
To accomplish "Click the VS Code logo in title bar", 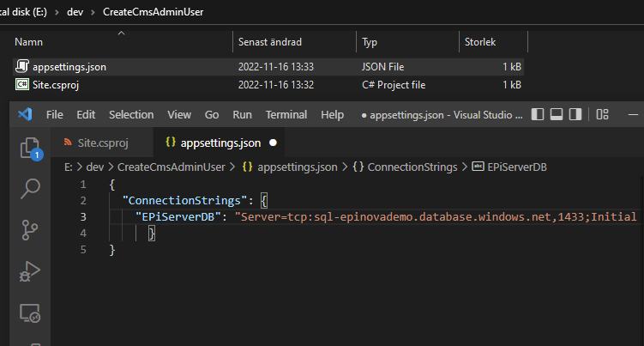I will coord(24,114).
